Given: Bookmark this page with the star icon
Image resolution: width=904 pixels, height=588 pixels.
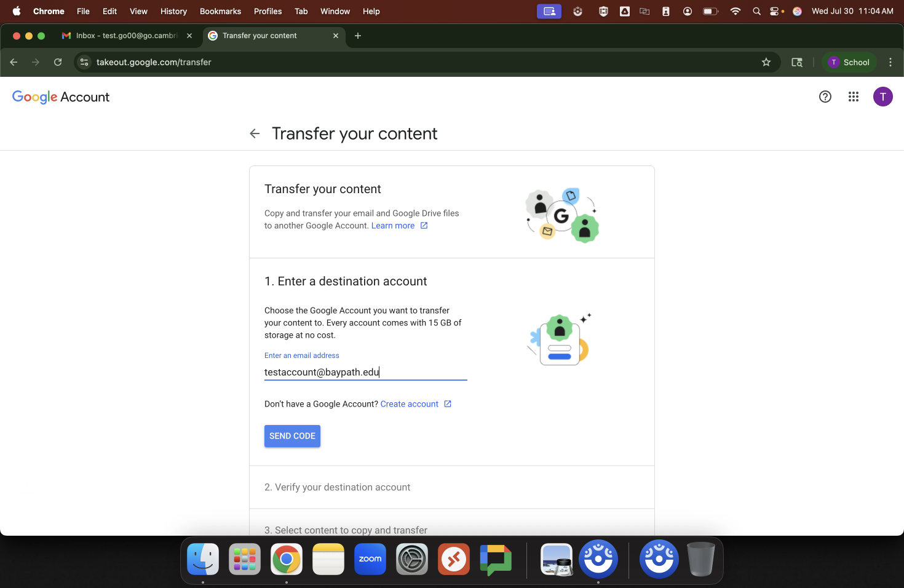Looking at the screenshot, I should tap(766, 62).
